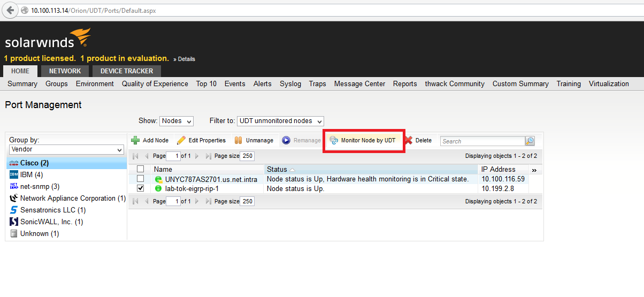Go to previous page in lower pager
Viewport: 644px width, 297px height.
click(147, 201)
